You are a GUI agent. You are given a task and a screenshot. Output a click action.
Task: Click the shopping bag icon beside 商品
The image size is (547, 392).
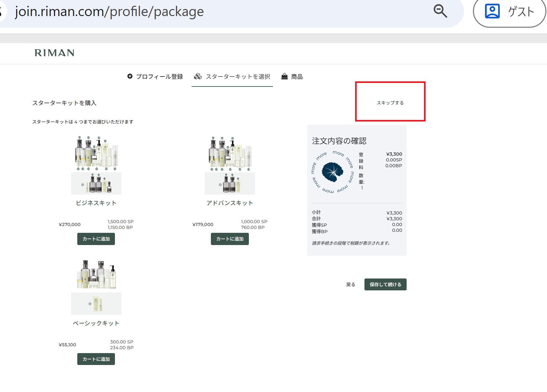pyautogui.click(x=284, y=76)
